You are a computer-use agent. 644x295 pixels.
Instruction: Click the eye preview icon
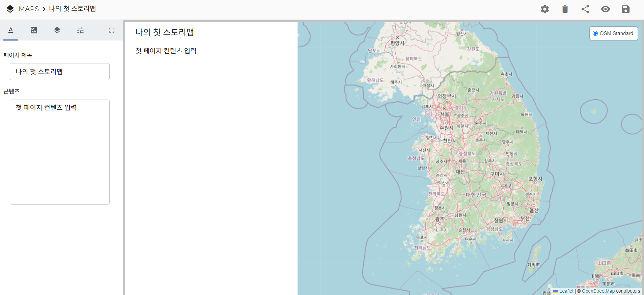click(605, 9)
